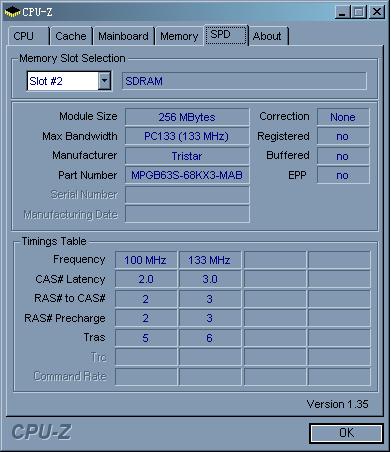Click the Manufacturer label
Image resolution: width=391 pixels, height=452 pixels.
click(85, 155)
